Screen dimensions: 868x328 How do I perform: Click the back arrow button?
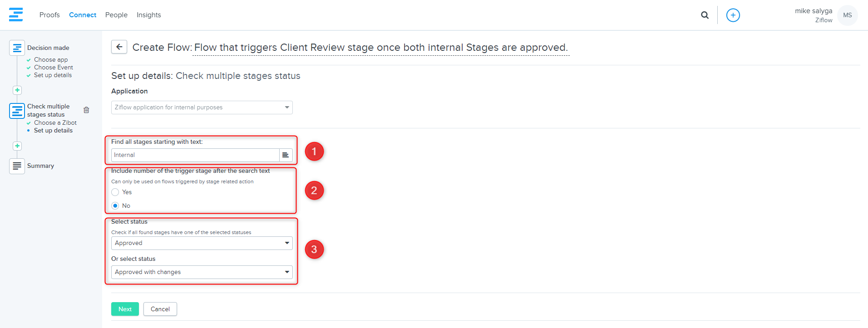pyautogui.click(x=119, y=47)
